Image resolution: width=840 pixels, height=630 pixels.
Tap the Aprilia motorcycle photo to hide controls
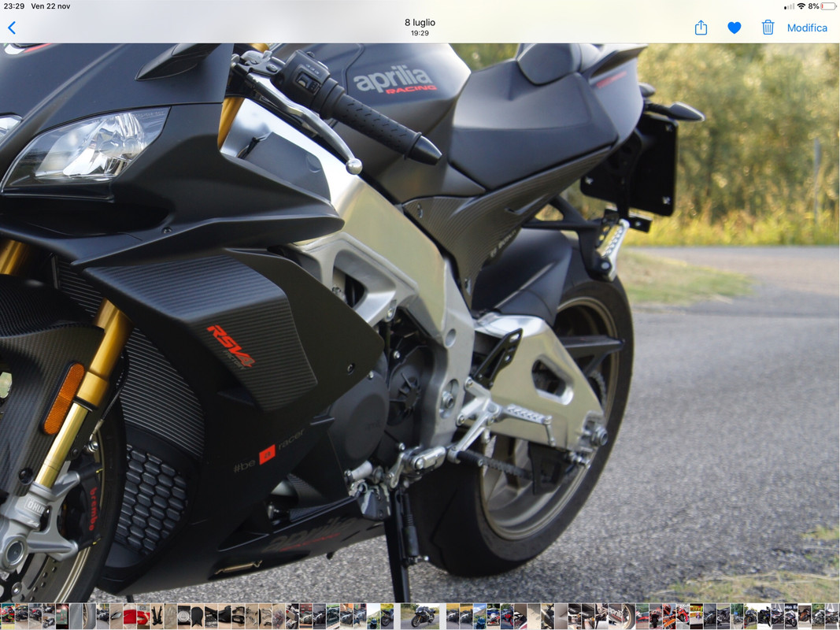420,321
